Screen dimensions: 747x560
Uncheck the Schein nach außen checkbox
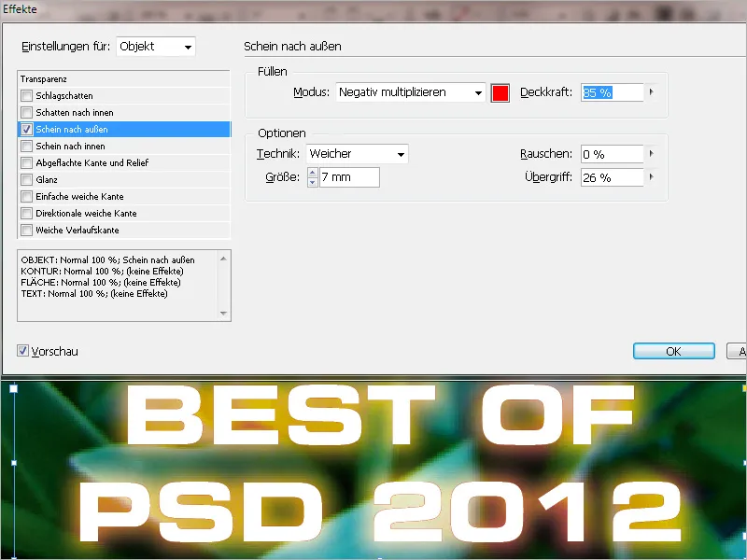click(x=27, y=129)
